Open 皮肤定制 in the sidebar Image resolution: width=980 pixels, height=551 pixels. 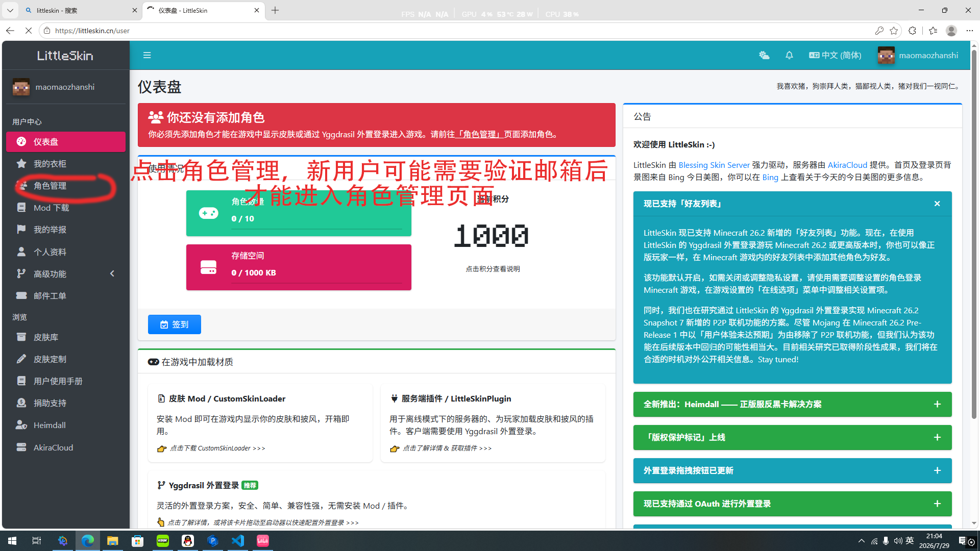(x=66, y=359)
